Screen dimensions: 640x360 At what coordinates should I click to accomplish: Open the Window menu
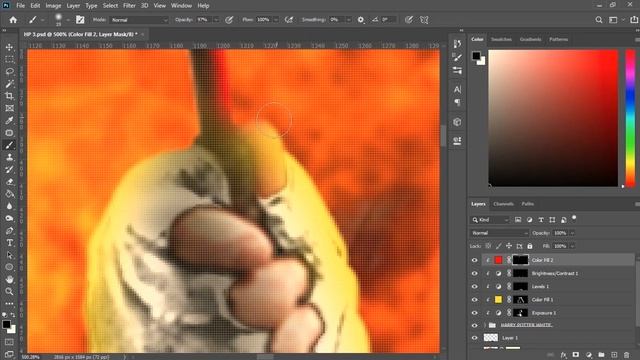[181, 6]
